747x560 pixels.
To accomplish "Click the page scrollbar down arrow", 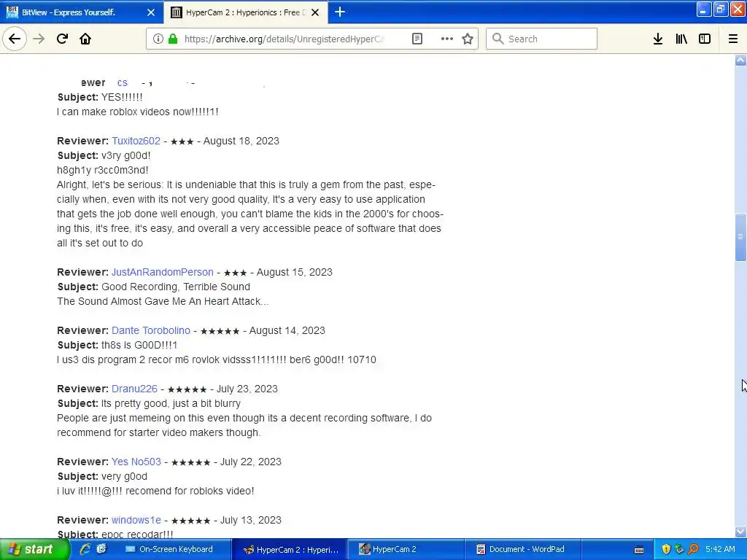I will 740,532.
